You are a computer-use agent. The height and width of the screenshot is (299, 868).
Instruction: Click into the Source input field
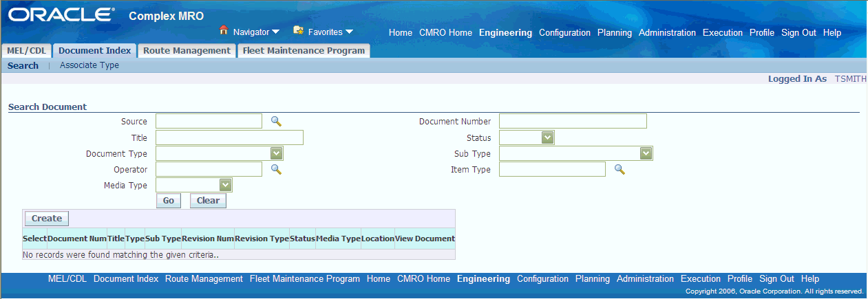pos(209,122)
